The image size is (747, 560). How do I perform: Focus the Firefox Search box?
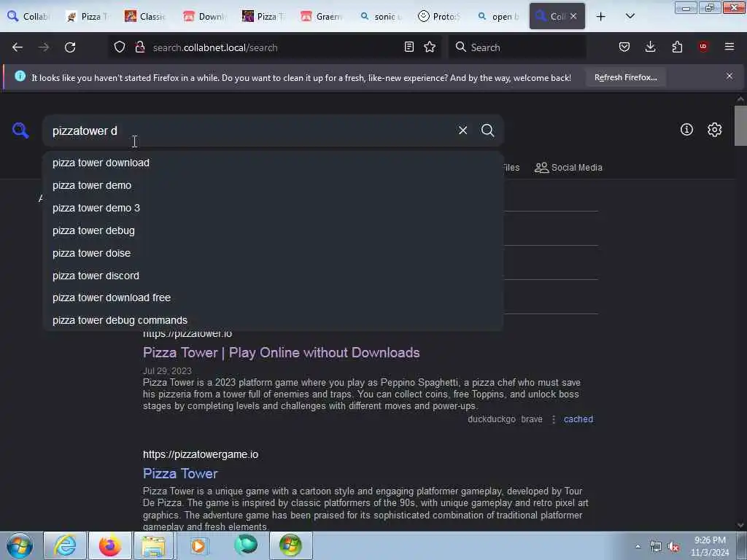click(x=517, y=47)
